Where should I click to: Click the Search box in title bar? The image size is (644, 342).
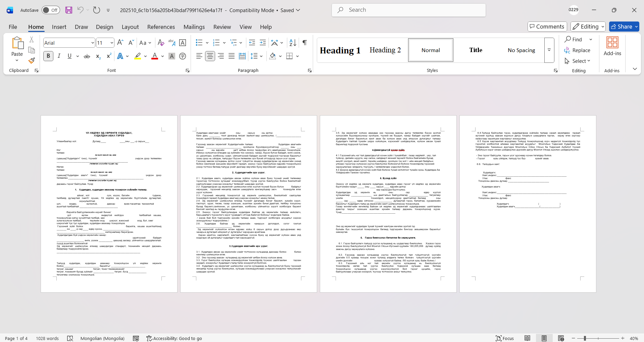click(408, 10)
